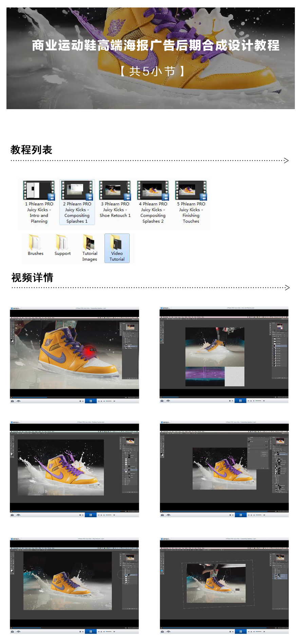
Task: Mute the speaker in the Finishing Touches player
Action: [x=104, y=515]
